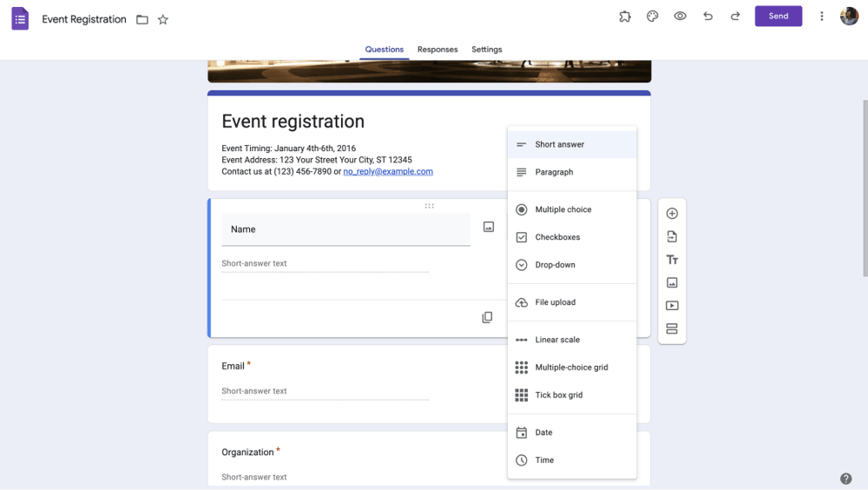Open the customize theme palette icon
Image resolution: width=868 pixels, height=490 pixels.
[653, 16]
